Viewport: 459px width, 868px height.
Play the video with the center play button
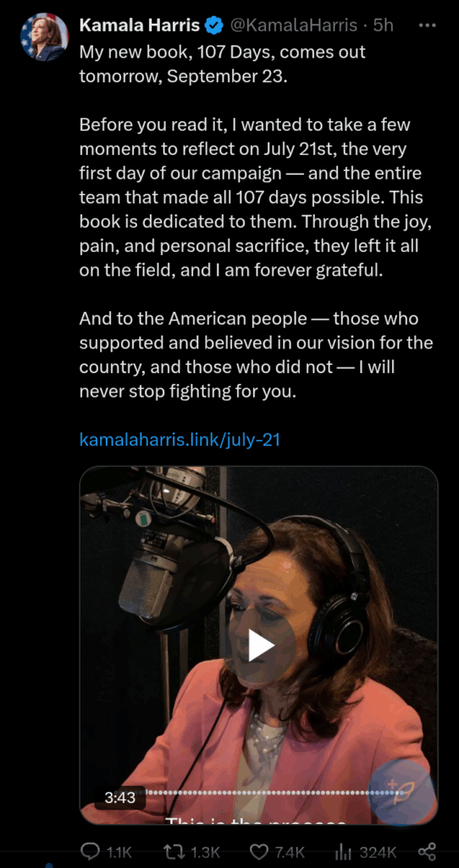[261, 645]
